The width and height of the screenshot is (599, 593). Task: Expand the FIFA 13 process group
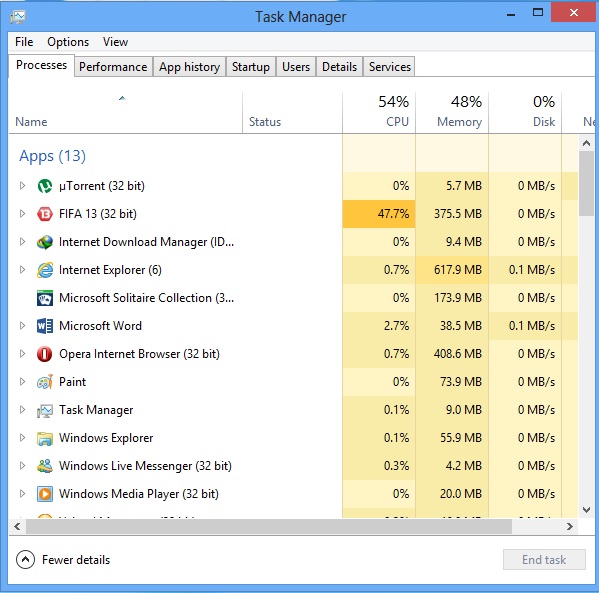point(22,214)
